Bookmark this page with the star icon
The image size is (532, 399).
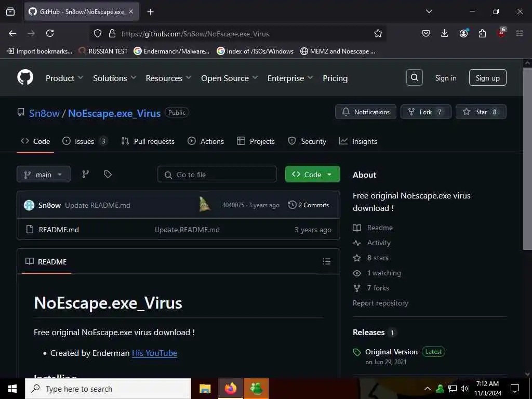pos(378,33)
